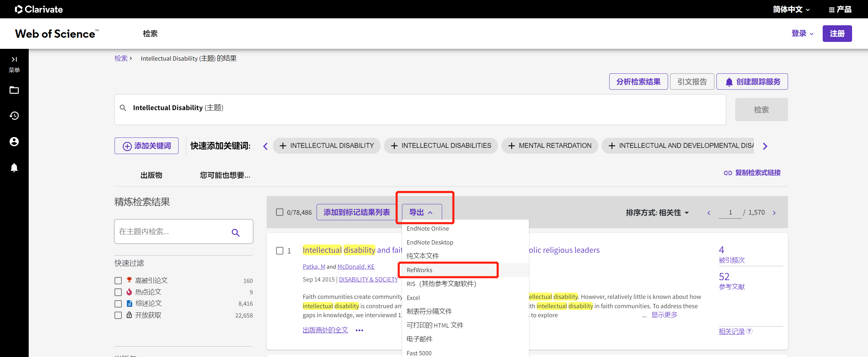Click the Clarivate logo
This screenshot has width=868, height=357.
click(38, 9)
